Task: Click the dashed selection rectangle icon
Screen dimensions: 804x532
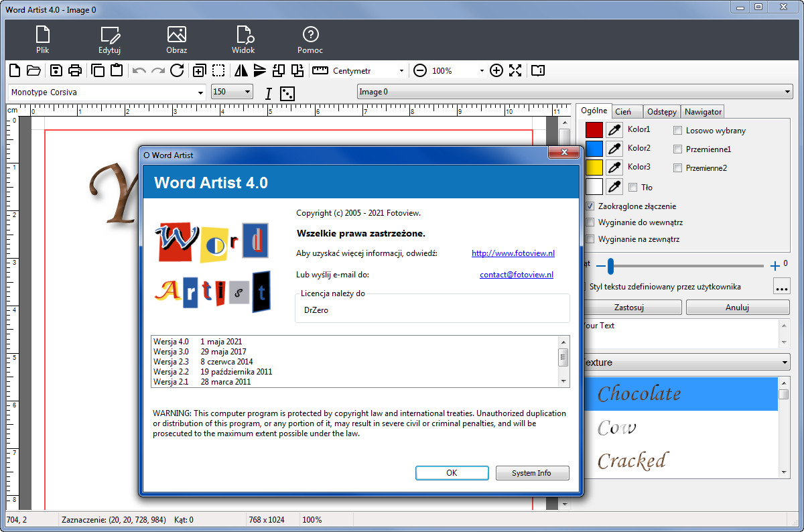Action: tap(218, 70)
